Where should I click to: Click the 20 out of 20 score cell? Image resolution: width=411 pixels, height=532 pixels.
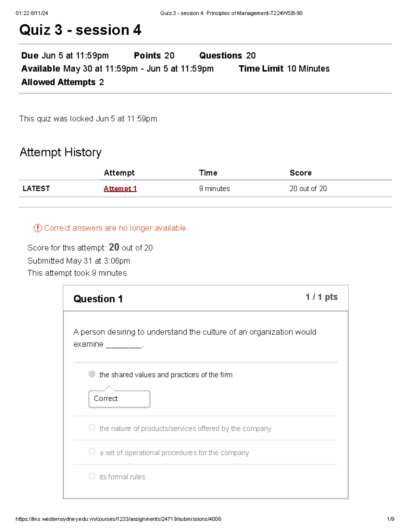308,189
